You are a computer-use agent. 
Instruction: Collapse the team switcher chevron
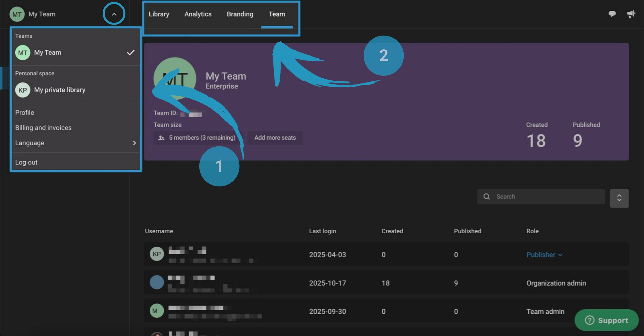(114, 14)
